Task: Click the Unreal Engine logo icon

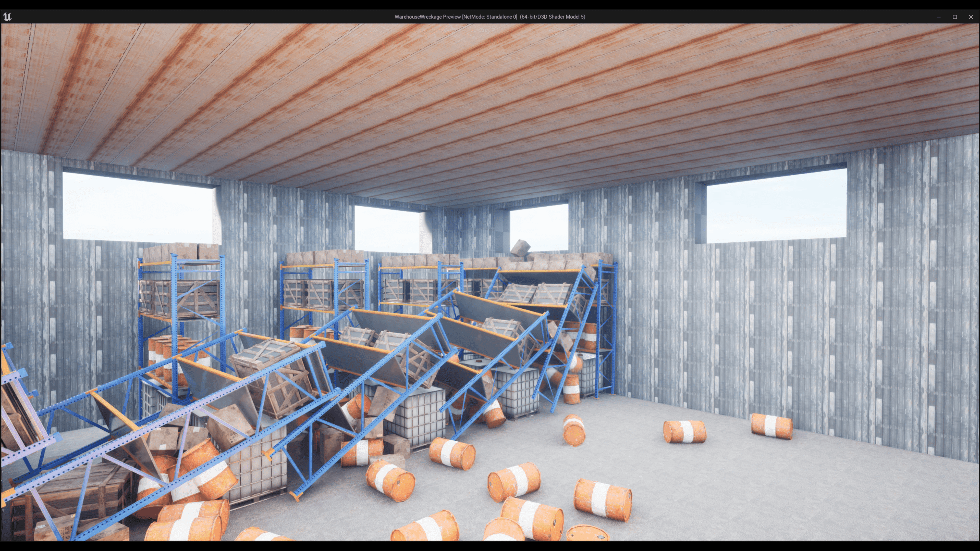Action: click(7, 17)
